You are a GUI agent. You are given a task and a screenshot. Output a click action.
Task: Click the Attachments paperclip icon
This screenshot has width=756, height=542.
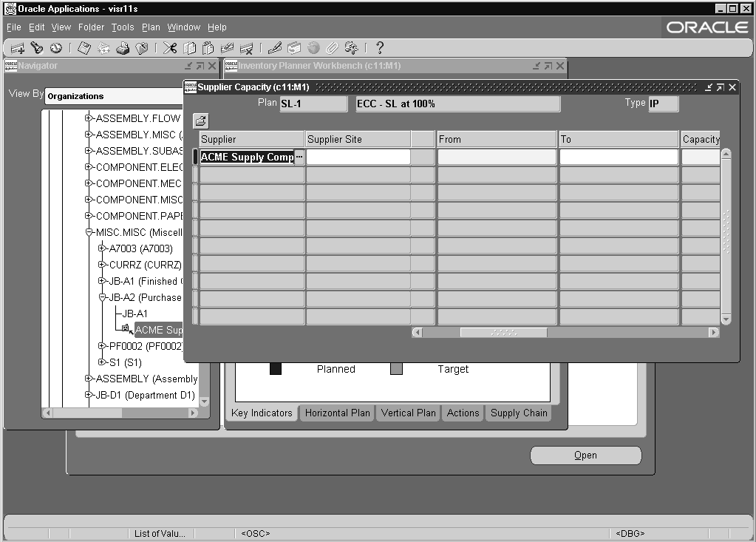pos(333,48)
